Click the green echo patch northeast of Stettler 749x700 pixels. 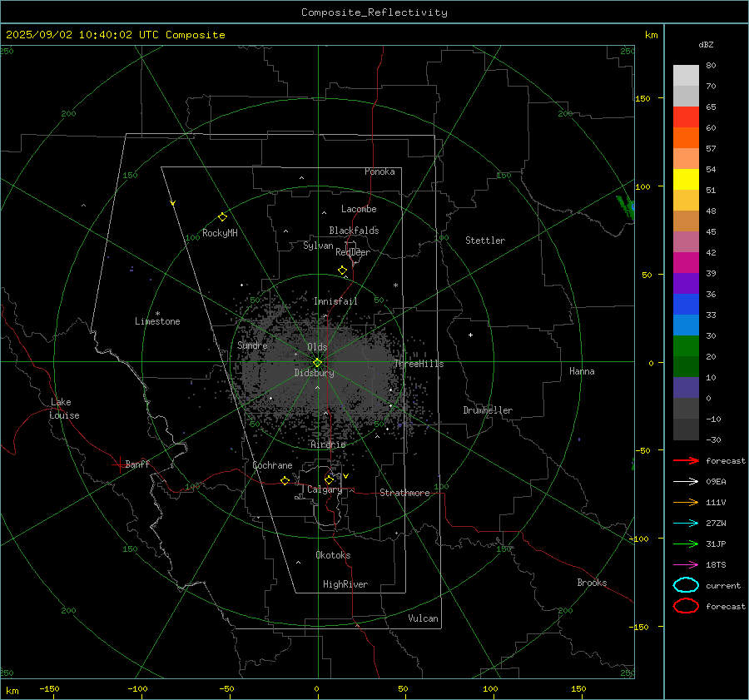[x=626, y=206]
